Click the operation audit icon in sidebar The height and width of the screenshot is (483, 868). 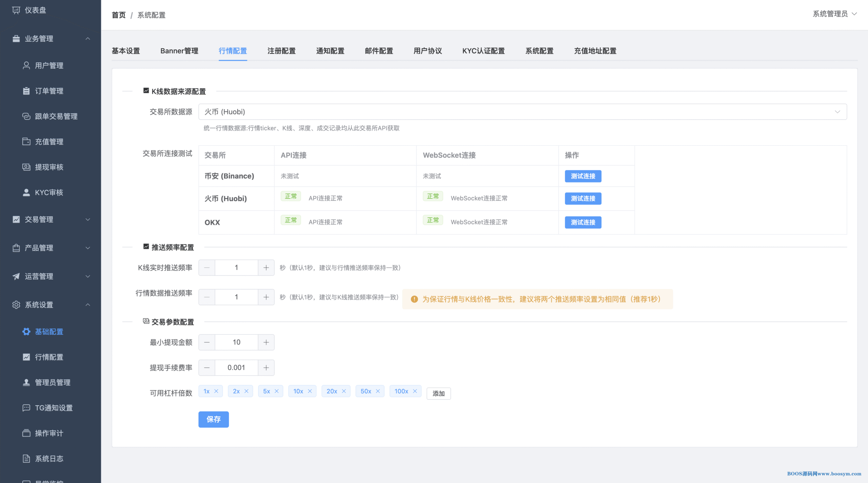26,433
